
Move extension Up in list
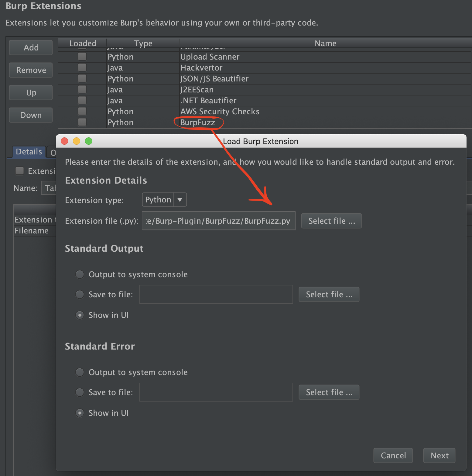click(31, 93)
